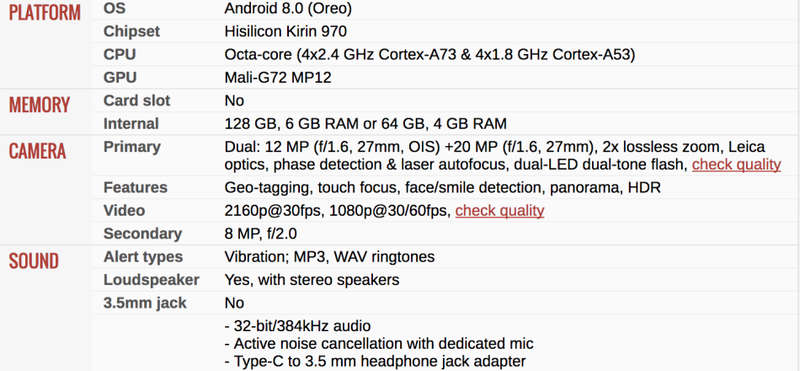Screen dimensions: 800x371
Task: Click the Internal memory label
Action: coord(131,123)
